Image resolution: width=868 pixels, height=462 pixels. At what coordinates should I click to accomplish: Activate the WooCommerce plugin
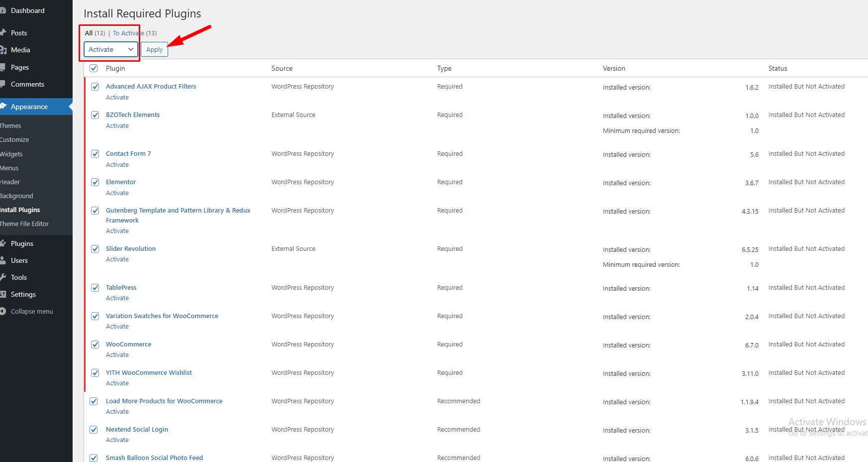point(117,355)
